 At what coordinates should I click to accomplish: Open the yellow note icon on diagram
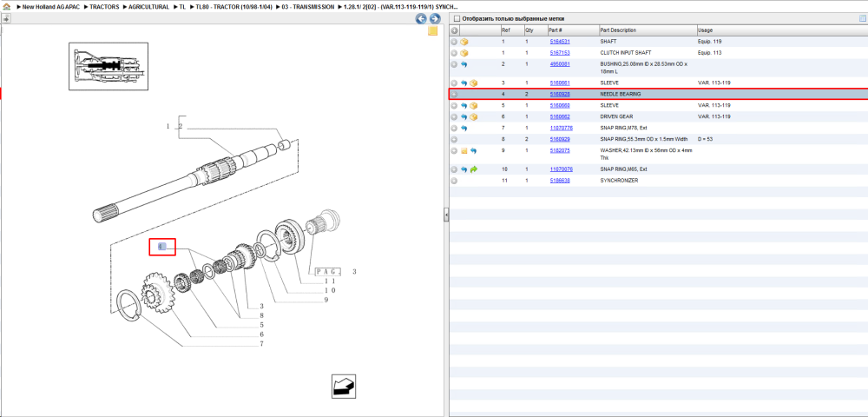(433, 31)
